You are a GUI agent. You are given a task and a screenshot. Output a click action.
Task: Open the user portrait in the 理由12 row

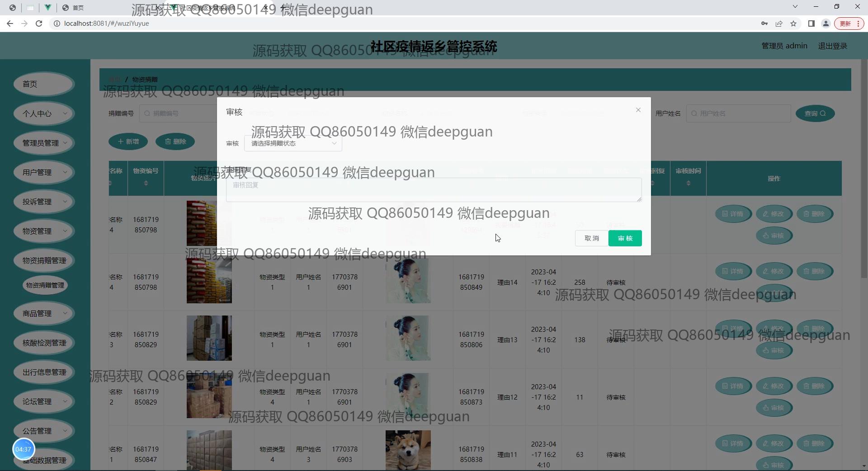click(408, 396)
